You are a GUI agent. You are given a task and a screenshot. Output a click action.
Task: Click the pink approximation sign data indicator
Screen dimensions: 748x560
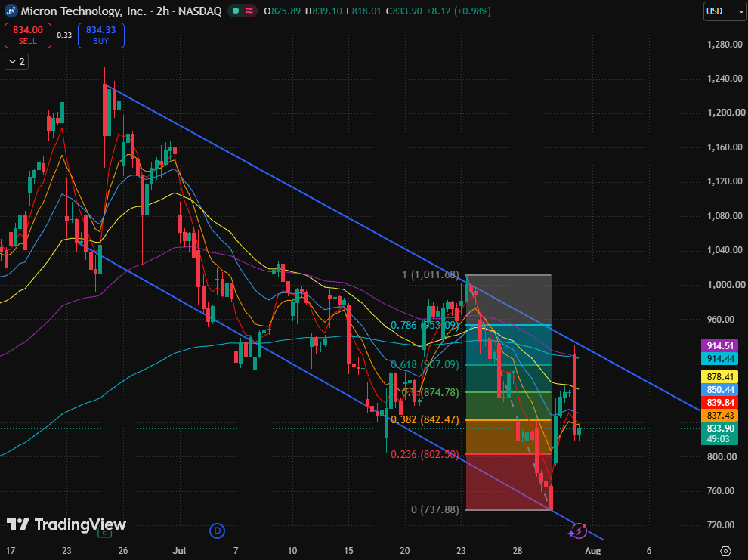(x=249, y=11)
